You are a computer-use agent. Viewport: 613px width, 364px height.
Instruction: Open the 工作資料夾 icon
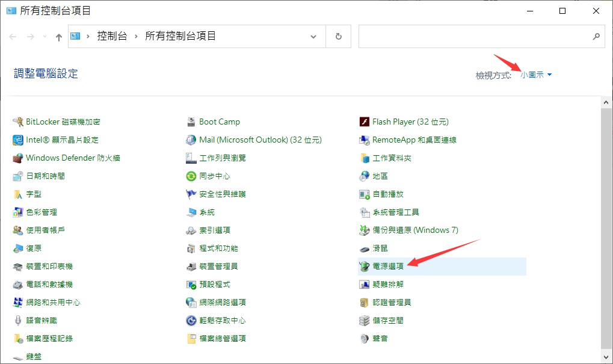(x=365, y=158)
